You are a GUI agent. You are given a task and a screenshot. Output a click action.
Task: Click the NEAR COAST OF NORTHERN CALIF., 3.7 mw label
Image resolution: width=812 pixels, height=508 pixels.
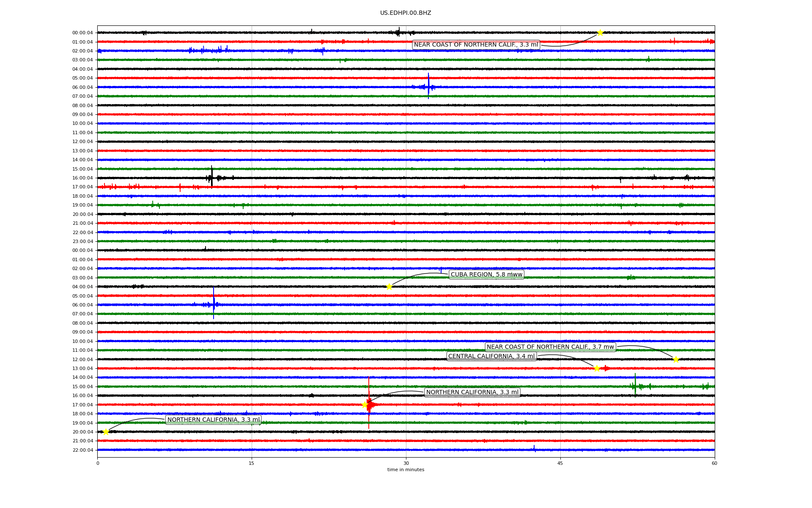click(550, 347)
